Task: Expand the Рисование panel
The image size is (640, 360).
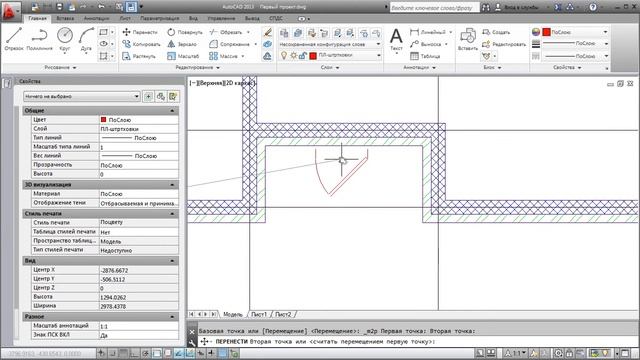Action: (60, 67)
